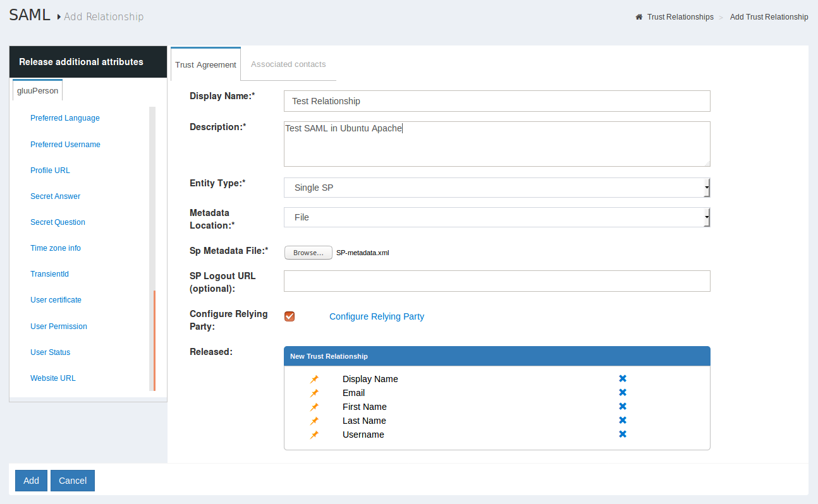Screen dimensions: 818x504
Task: Remove the Display Name released attribute
Action: (623, 378)
